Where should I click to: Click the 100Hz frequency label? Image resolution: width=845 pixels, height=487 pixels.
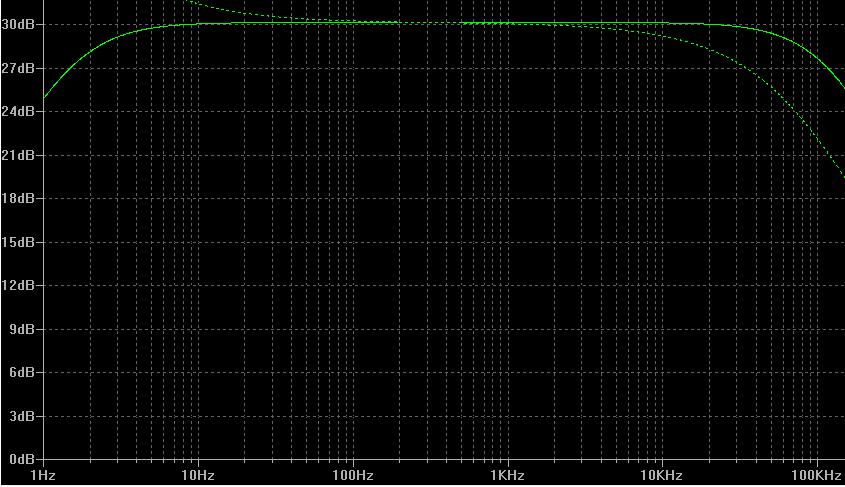coord(353,475)
